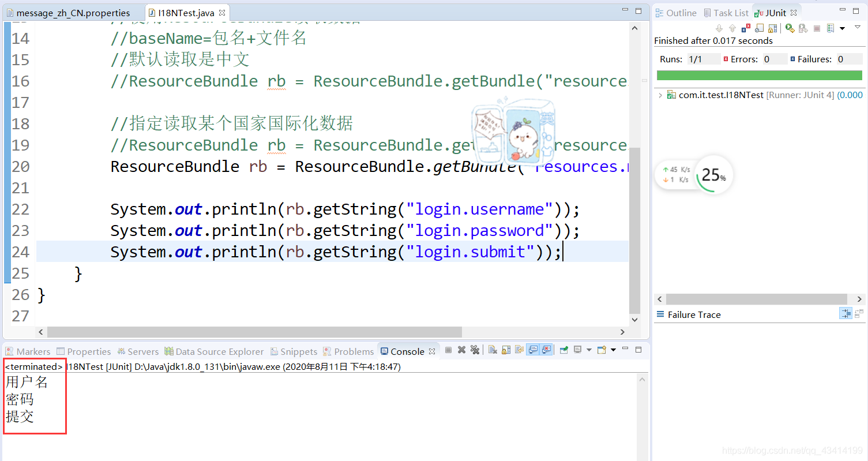This screenshot has height=461, width=868.
Task: Rerun the JUnit test
Action: tap(790, 28)
